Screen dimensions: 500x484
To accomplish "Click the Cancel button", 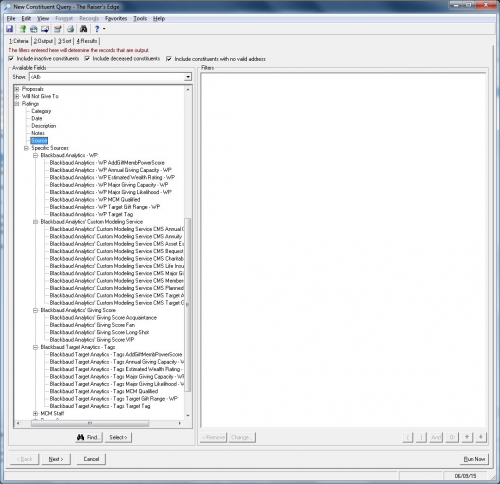I will tap(91, 459).
